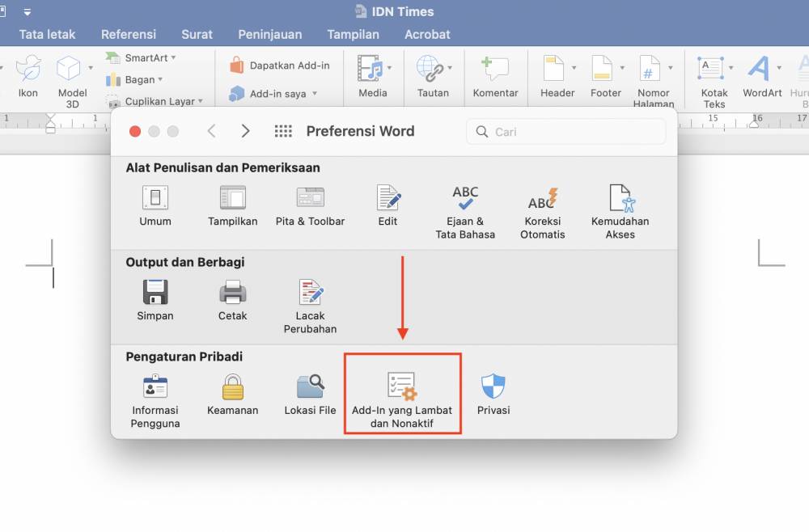Viewport: 809px width, 532px height.
Task: Open Add-in saya dropdown
Action: point(273,94)
